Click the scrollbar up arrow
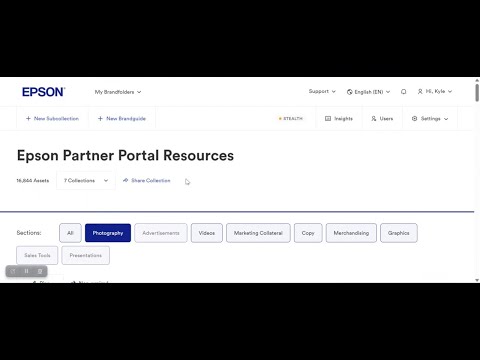 tap(477, 80)
